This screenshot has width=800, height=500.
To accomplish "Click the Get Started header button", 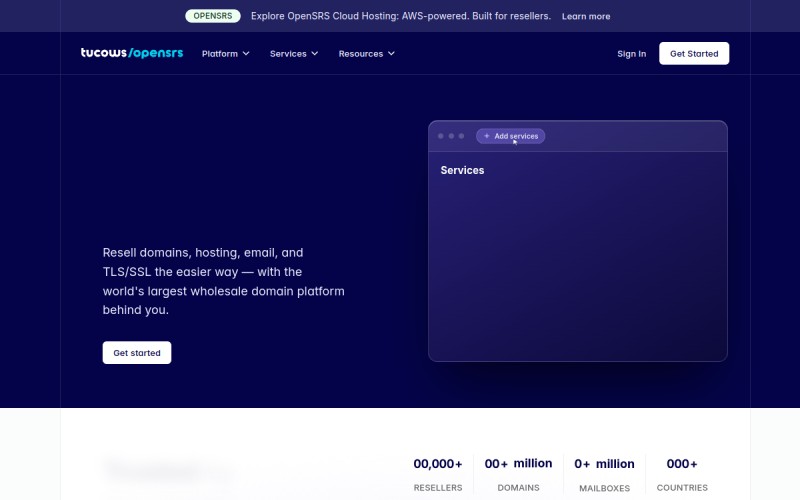I will click(x=694, y=54).
